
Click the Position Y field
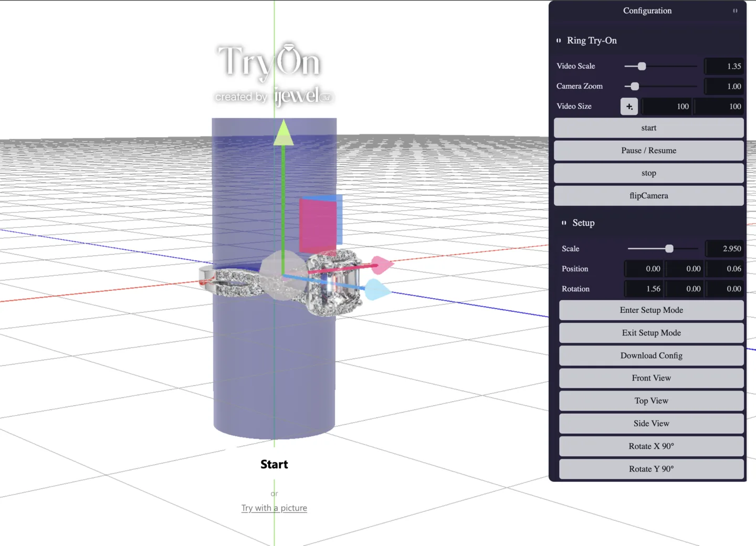point(684,269)
